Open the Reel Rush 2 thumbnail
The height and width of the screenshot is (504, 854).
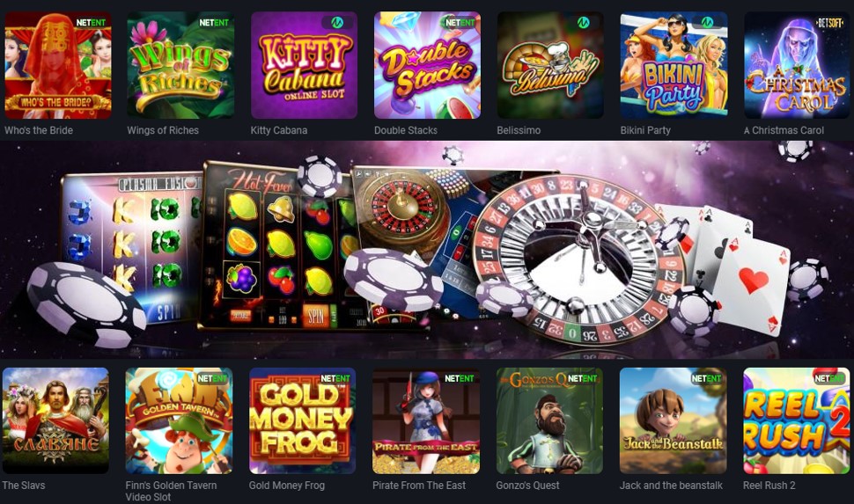click(796, 420)
